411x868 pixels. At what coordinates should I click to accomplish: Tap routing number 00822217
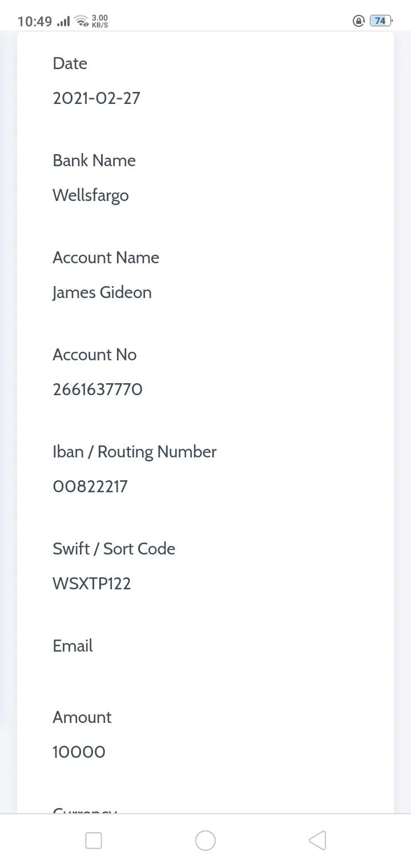coord(90,487)
